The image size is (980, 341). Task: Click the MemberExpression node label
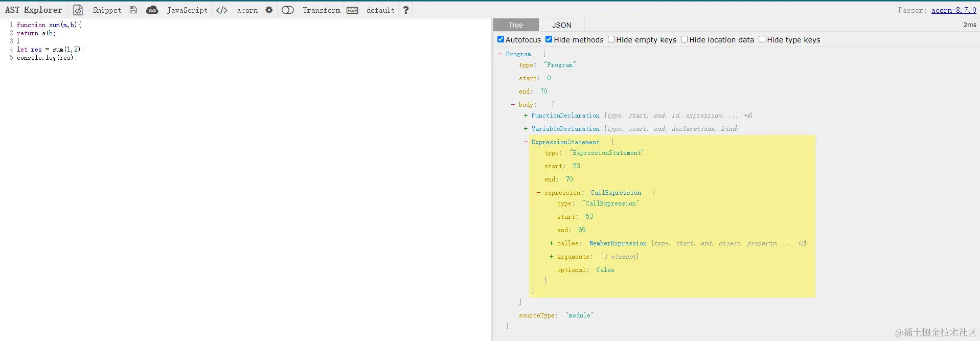pos(618,243)
